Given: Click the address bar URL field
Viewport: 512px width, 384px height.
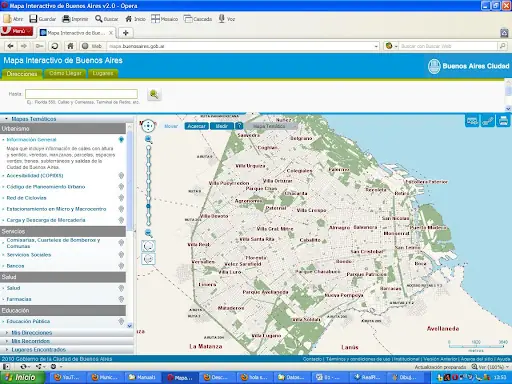Looking at the screenshot, I should (x=240, y=46).
